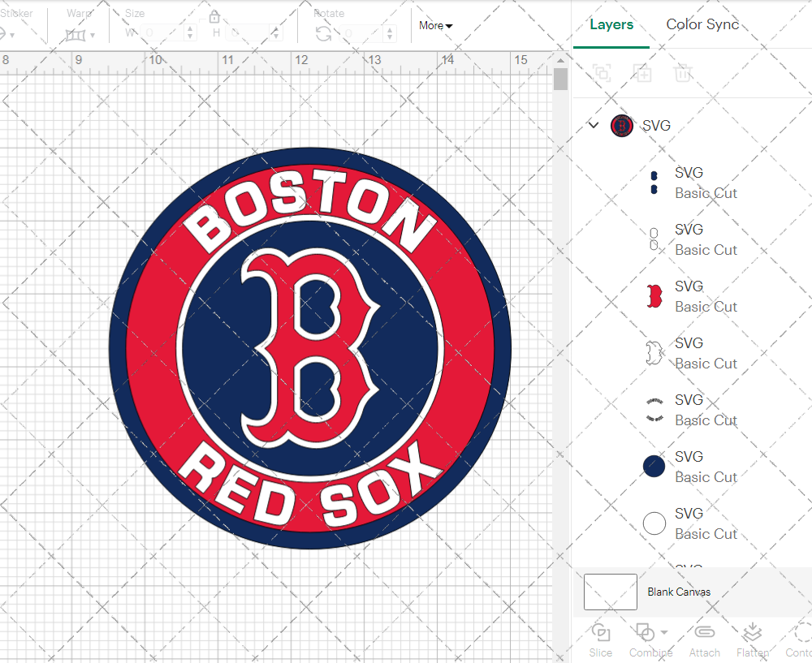
Task: Click the vertical canvas scrollbar thumb
Action: click(560, 80)
